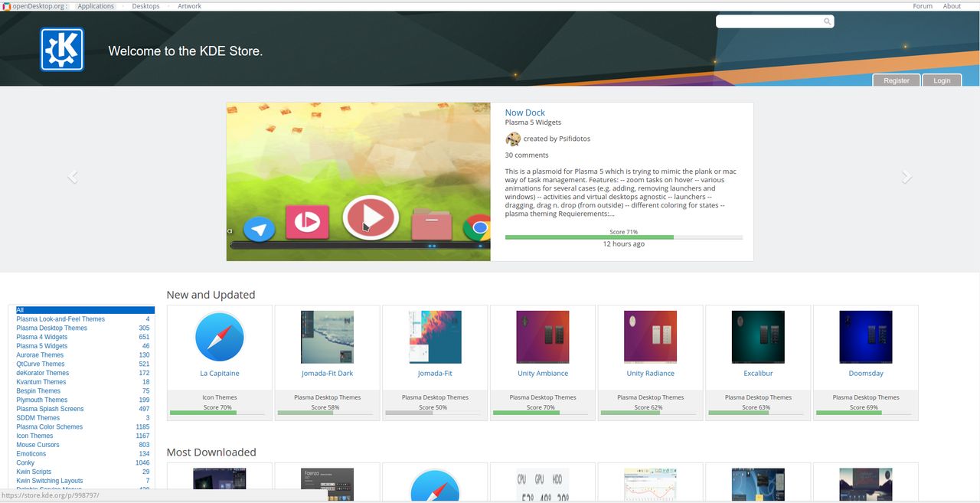Viewport: 980px width, 503px height.
Task: Click Doomsday score 69% bar
Action: pyautogui.click(x=864, y=413)
